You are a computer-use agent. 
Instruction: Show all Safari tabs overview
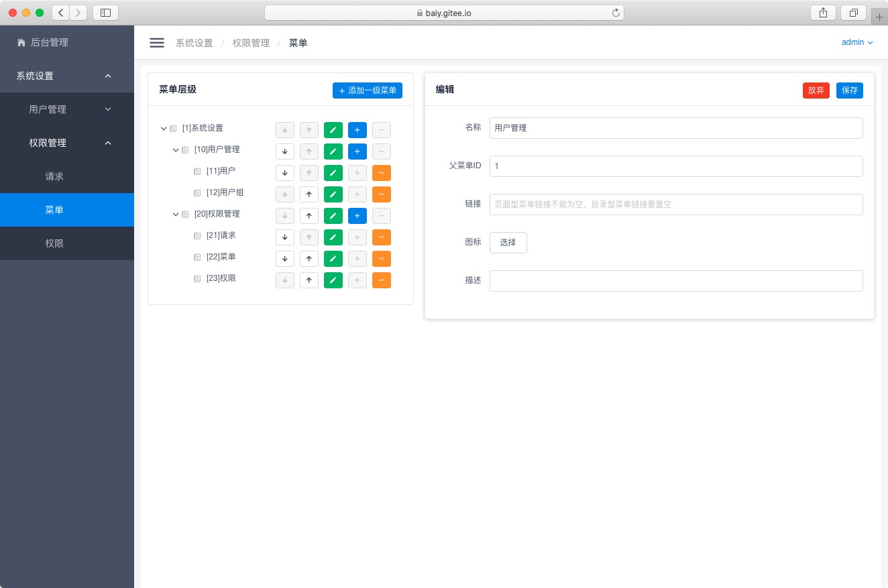click(853, 13)
